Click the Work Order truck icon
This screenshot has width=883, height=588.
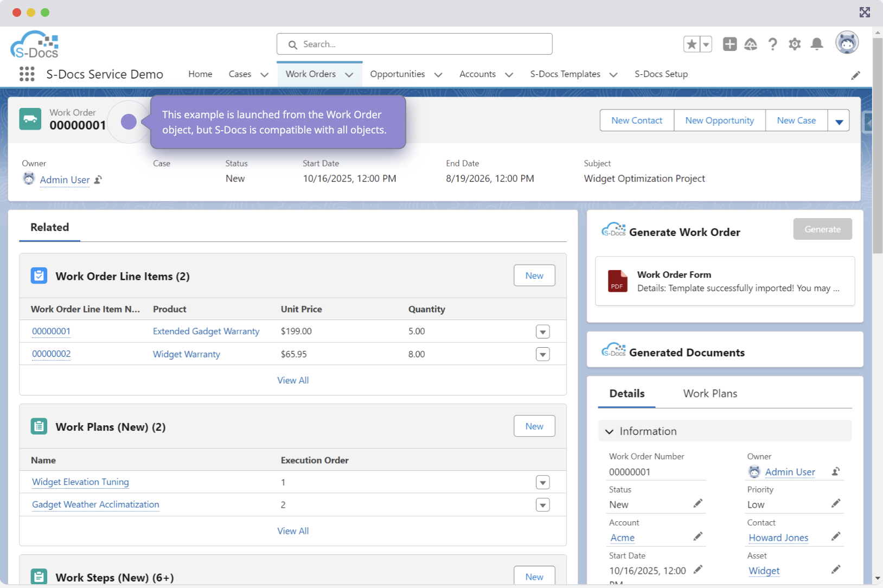click(30, 119)
